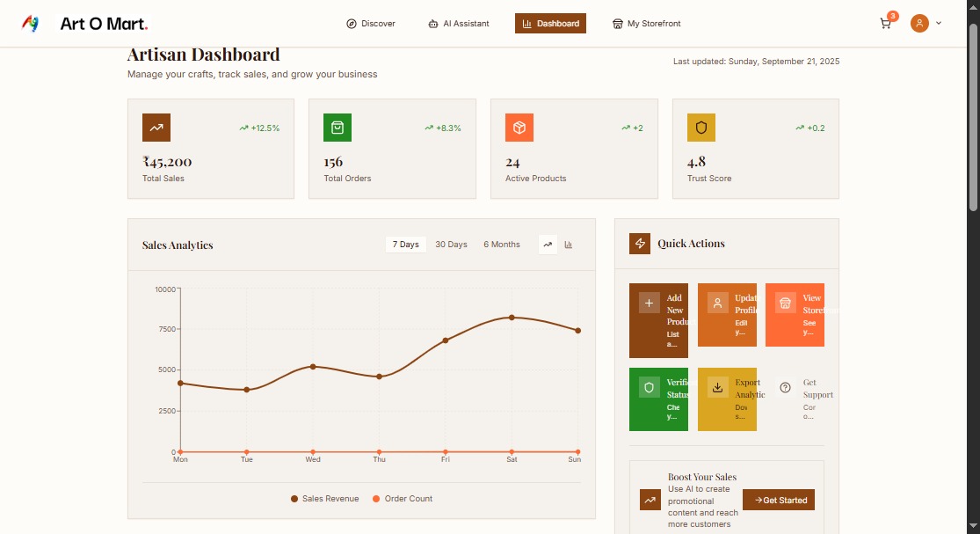Image resolution: width=980 pixels, height=534 pixels.
Task: Click the Trust Score shield icon
Action: (x=701, y=128)
